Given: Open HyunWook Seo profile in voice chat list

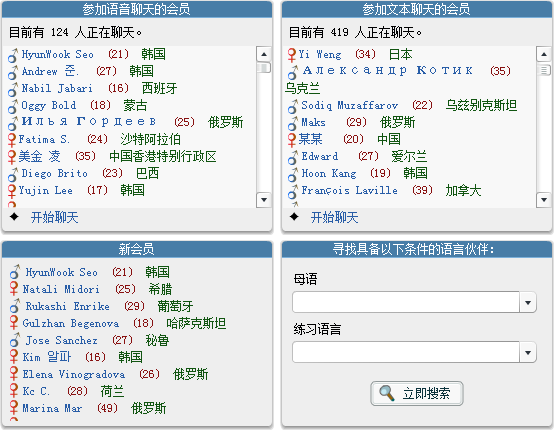Looking at the screenshot, I should (x=58, y=54).
